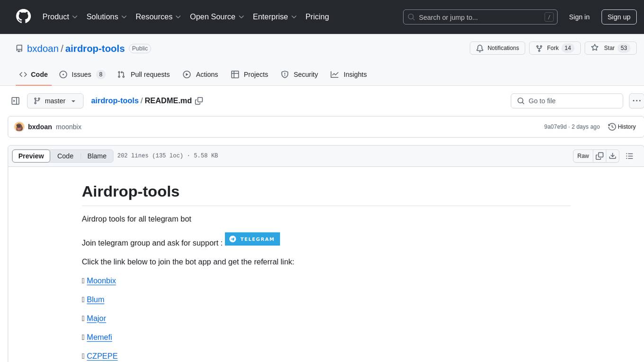Switch to the Projects tab
This screenshot has width=644, height=362.
click(x=250, y=74)
